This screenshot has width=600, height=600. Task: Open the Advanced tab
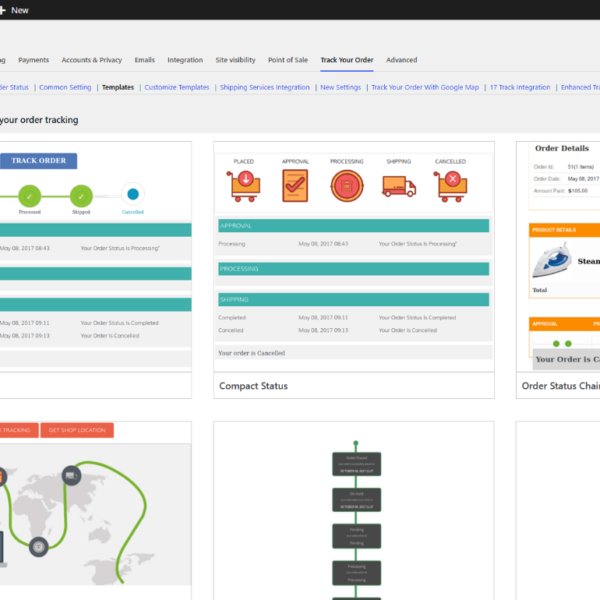tap(401, 60)
